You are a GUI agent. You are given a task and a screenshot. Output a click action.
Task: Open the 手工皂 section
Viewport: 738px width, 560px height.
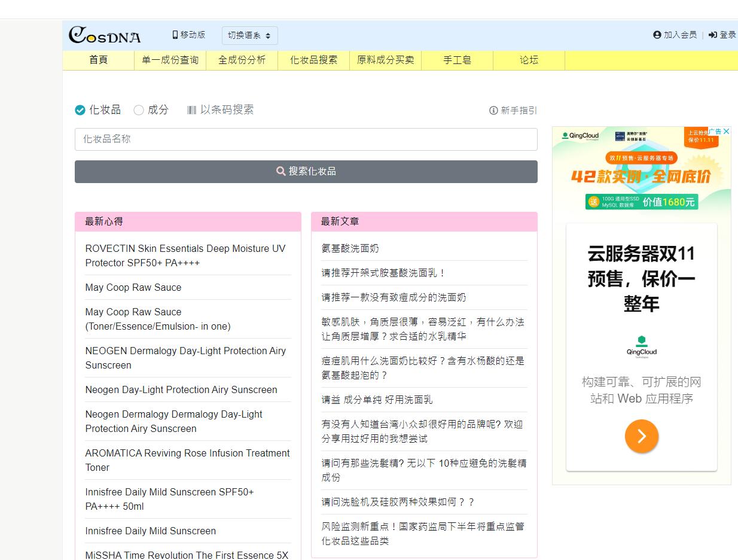click(x=457, y=60)
